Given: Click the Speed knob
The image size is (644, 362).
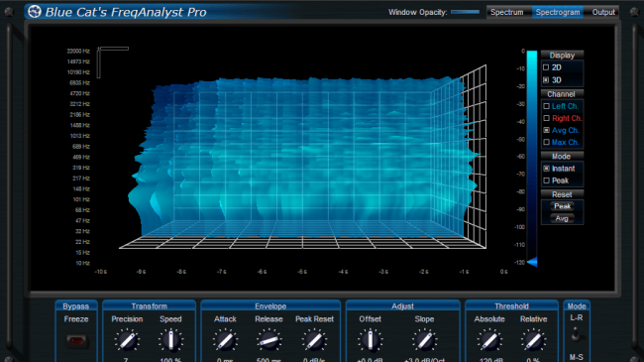Looking at the screenshot, I should coord(170,340).
